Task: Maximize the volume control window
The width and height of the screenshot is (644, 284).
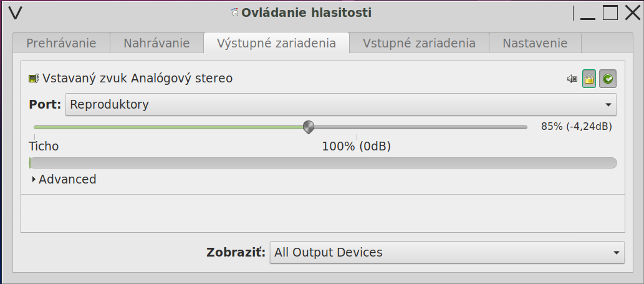Action: pos(610,12)
